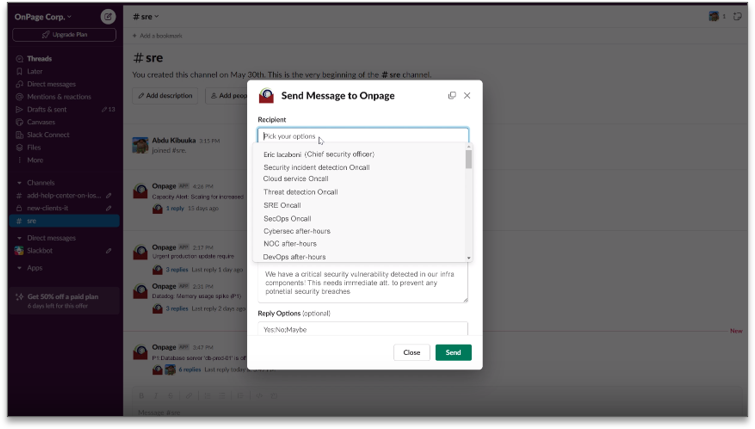Open Threads in the sidebar
755x429 pixels.
pos(39,59)
